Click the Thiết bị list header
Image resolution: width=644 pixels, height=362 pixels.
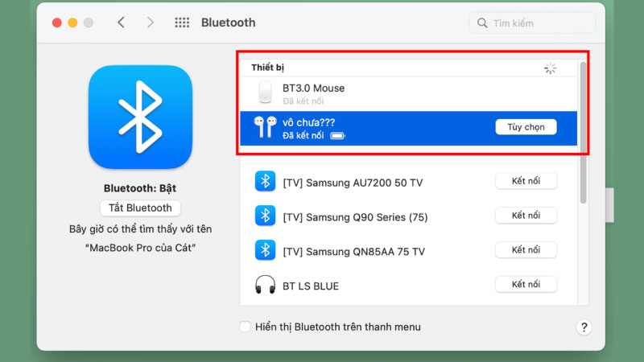[x=268, y=68]
